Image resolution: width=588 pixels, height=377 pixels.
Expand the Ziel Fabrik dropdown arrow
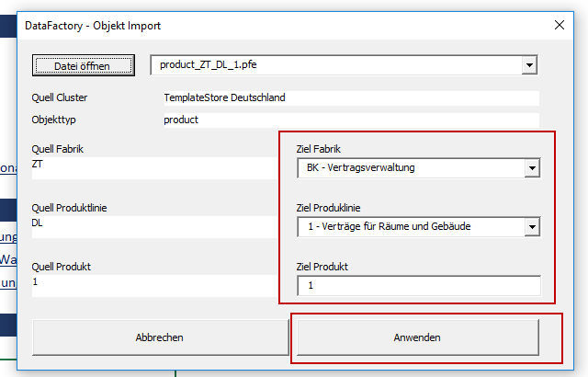point(531,168)
